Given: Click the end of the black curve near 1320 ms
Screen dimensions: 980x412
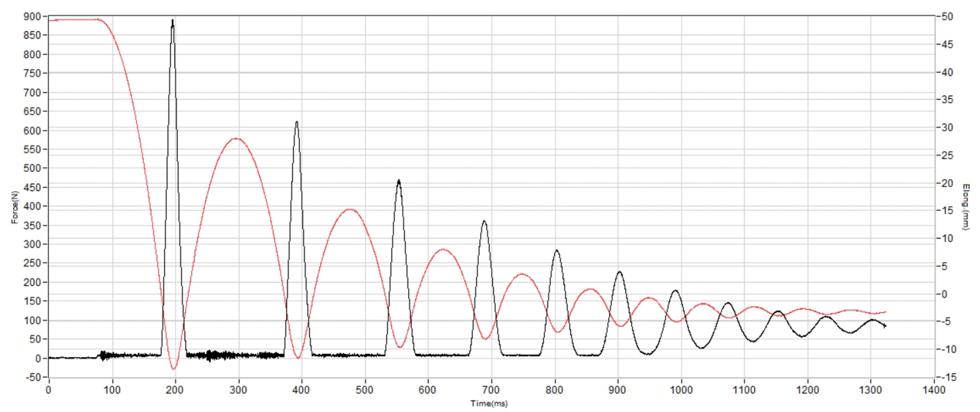Looking at the screenshot, I should 885,326.
